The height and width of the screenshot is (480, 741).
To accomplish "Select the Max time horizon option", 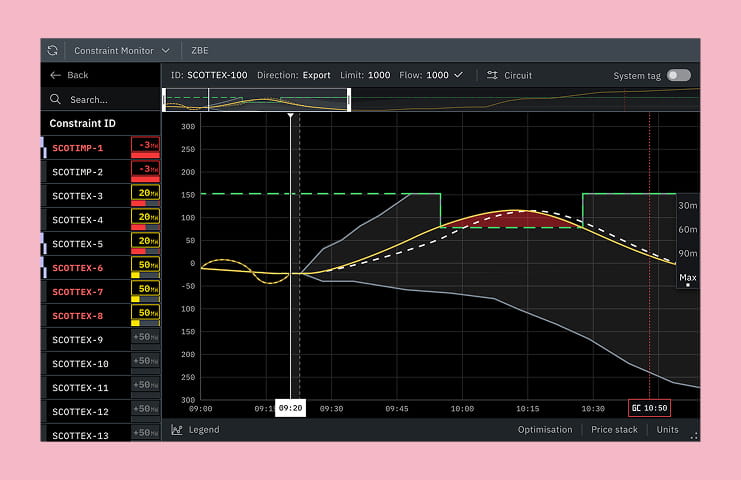I will pos(687,277).
